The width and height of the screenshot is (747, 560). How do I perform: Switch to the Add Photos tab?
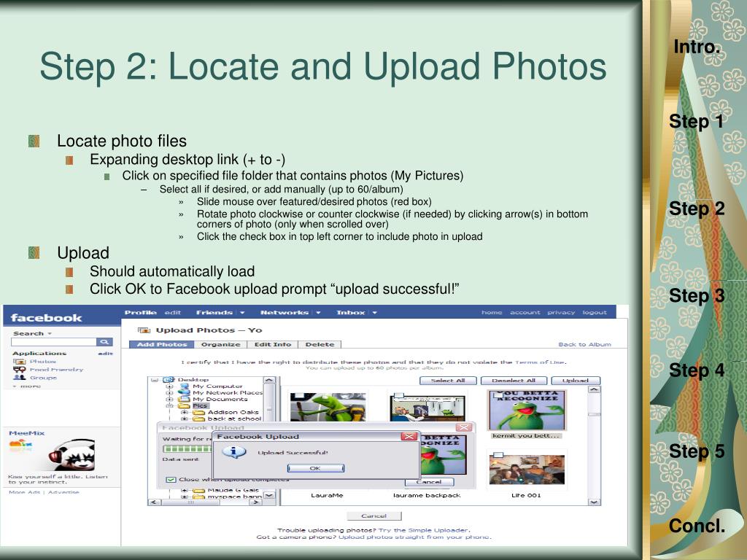pos(161,344)
